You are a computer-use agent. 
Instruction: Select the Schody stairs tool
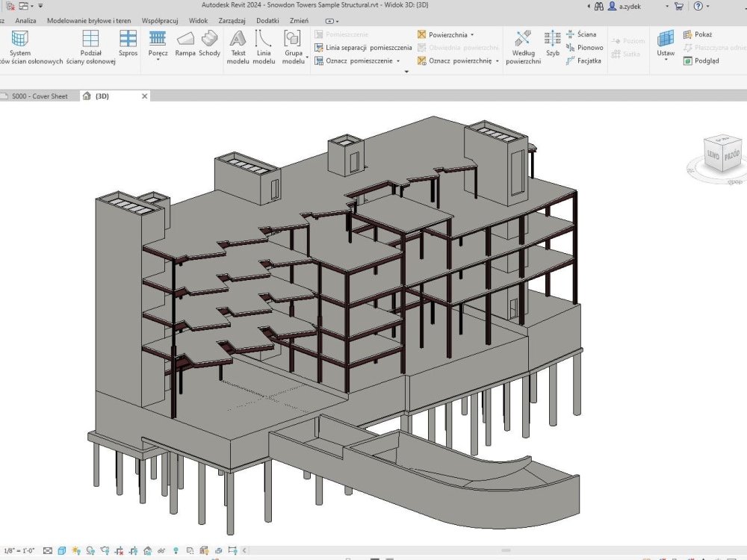coord(209,43)
